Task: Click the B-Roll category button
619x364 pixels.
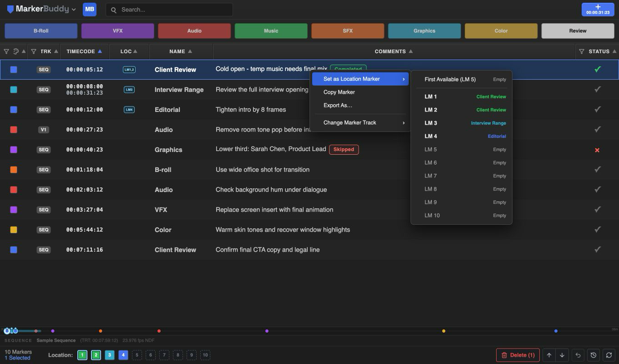Action: click(41, 31)
